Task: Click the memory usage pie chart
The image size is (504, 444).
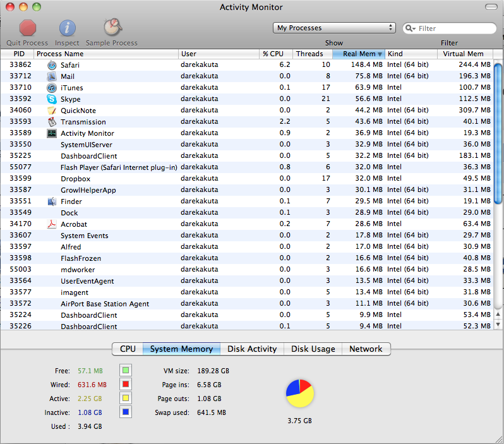Action: pyautogui.click(x=299, y=393)
